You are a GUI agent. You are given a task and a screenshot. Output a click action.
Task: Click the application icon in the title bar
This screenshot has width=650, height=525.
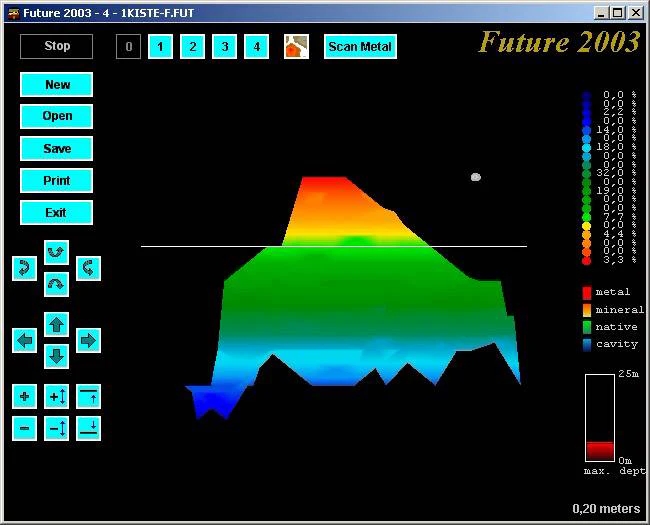[x=14, y=13]
